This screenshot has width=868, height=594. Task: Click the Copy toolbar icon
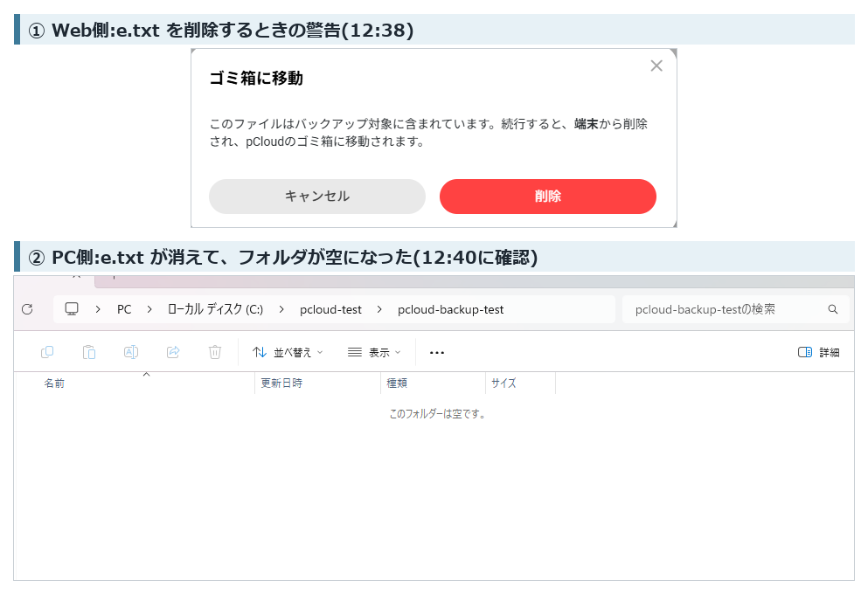(47, 352)
